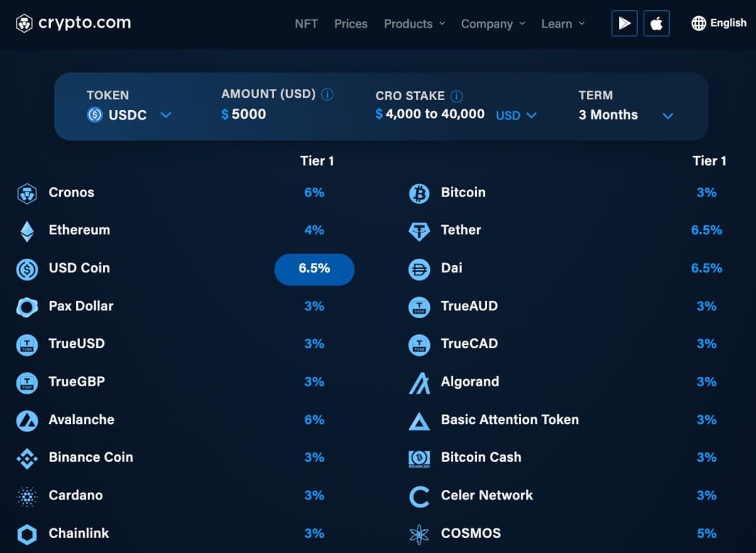Select the highlighted 6.5% USD Coin rate
The width and height of the screenshot is (756, 553).
(315, 269)
